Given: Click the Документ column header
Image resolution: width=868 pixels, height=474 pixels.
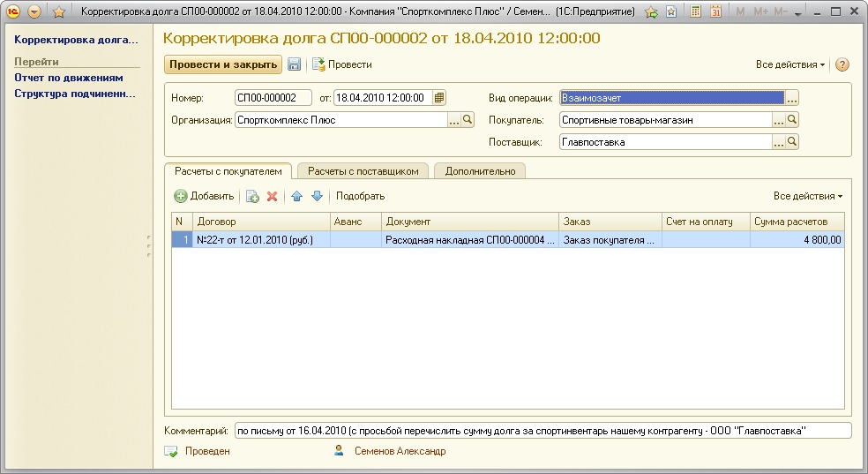Looking at the screenshot, I should [470, 222].
